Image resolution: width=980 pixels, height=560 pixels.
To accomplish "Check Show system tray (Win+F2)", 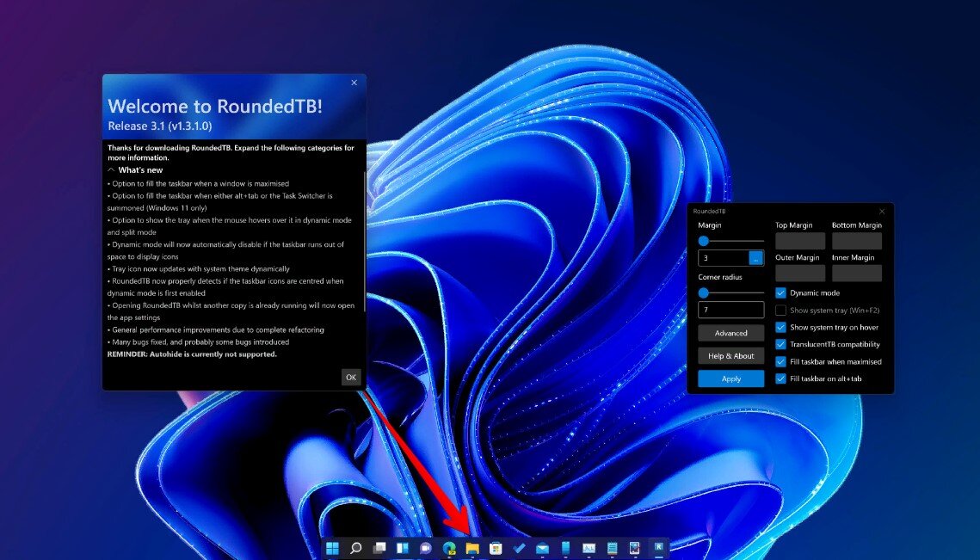I will (780, 310).
